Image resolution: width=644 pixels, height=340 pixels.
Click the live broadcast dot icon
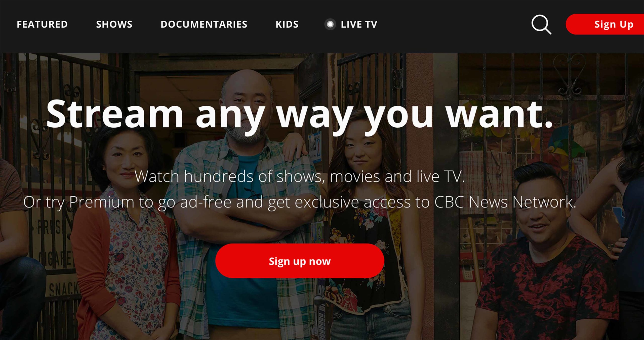click(330, 24)
